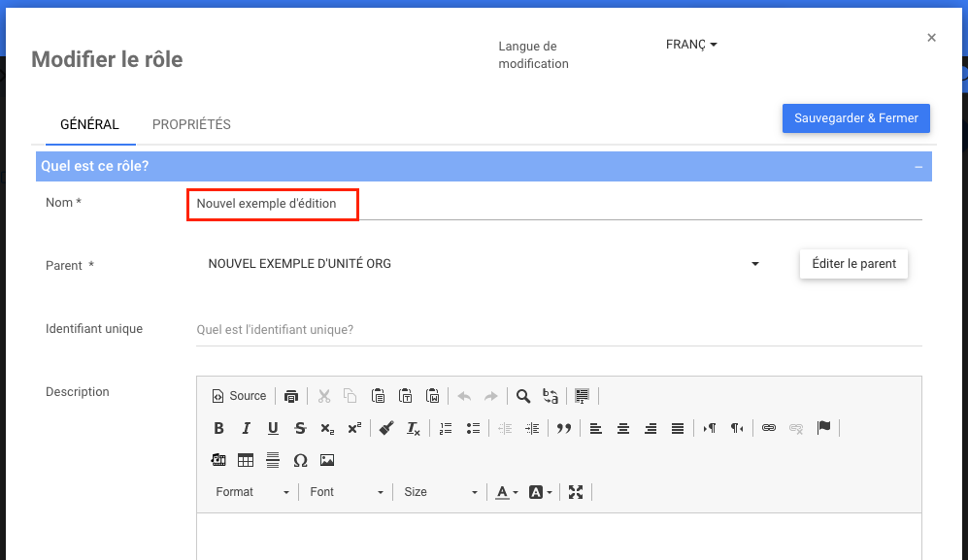Click the Unlink icon
Viewport: 968px width, 560px height.
pos(796,428)
